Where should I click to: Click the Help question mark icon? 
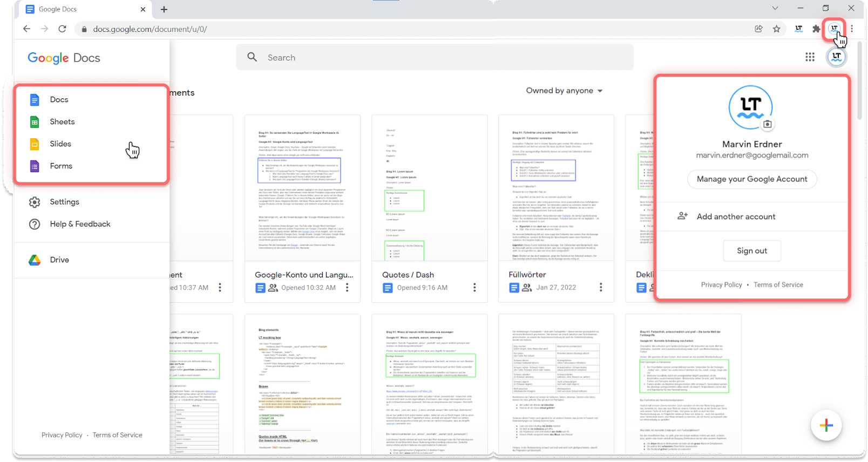point(35,224)
